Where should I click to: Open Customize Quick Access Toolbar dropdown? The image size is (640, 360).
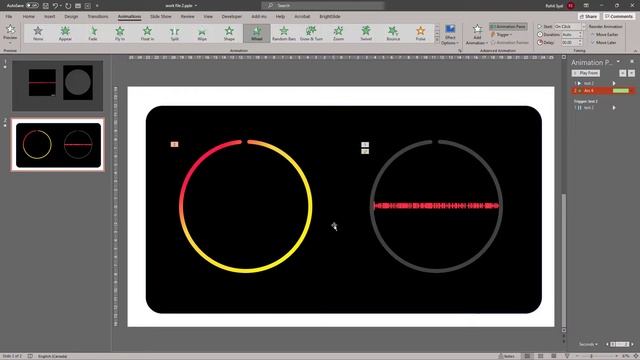tap(97, 6)
